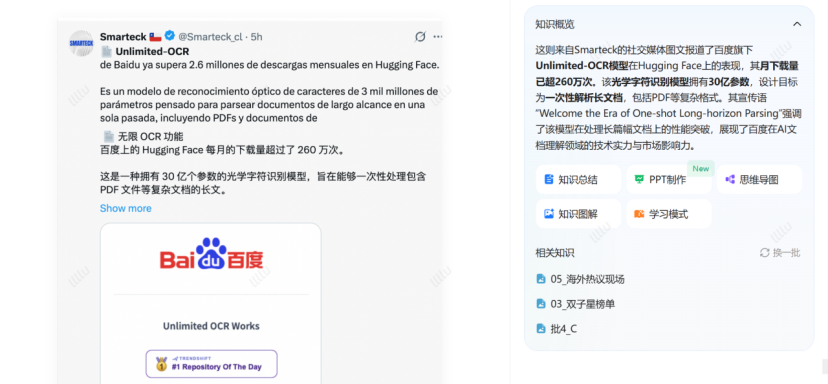Open the tweet's three-dot more menu
The height and width of the screenshot is (384, 828).
coord(438,36)
